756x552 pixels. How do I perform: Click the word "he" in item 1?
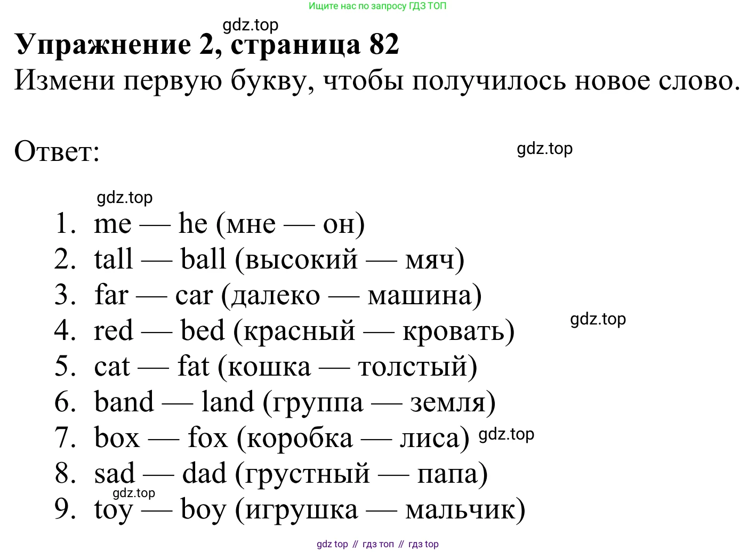pyautogui.click(x=192, y=223)
